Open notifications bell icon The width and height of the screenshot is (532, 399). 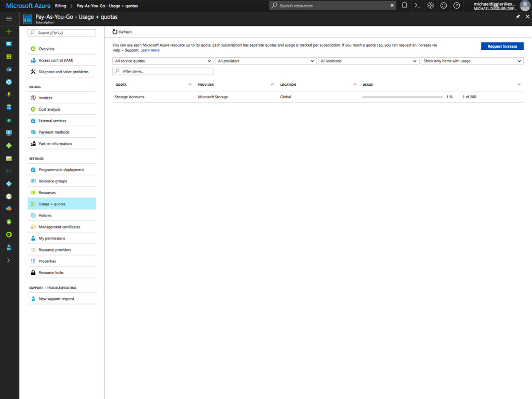pos(404,5)
